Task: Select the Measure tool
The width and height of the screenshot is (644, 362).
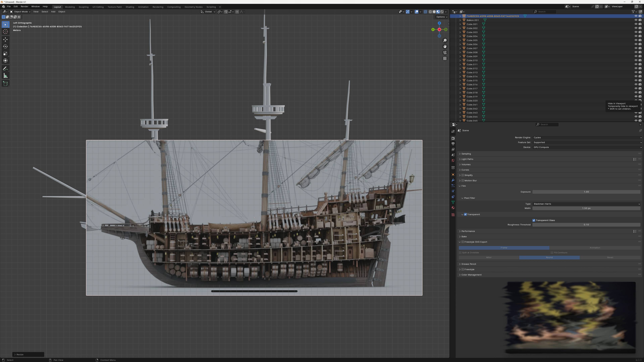Action: point(5,75)
